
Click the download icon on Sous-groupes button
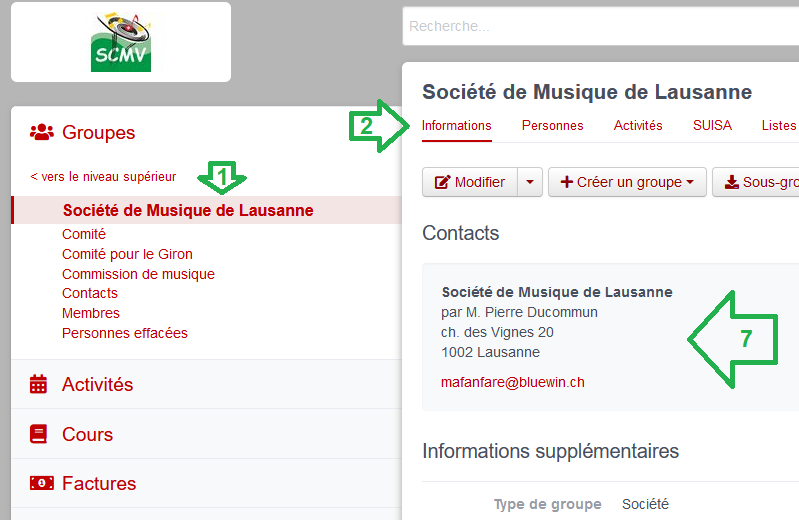click(731, 182)
